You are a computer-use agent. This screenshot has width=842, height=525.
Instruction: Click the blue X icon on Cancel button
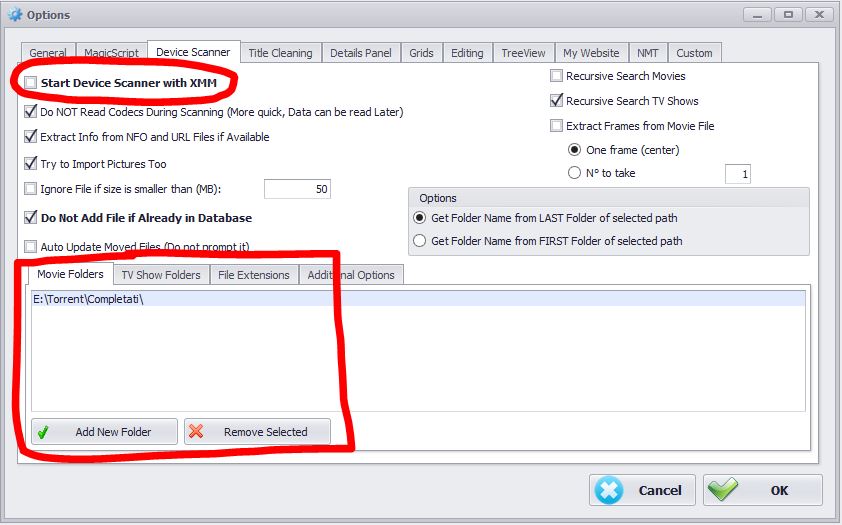pos(609,490)
